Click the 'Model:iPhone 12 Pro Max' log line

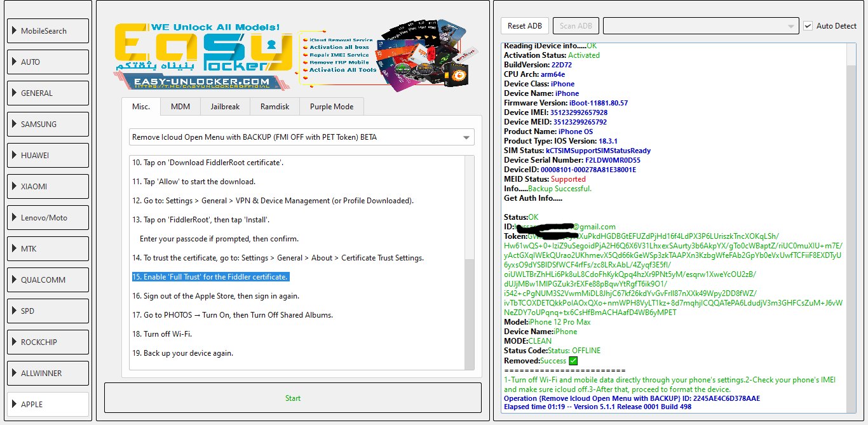tap(547, 322)
